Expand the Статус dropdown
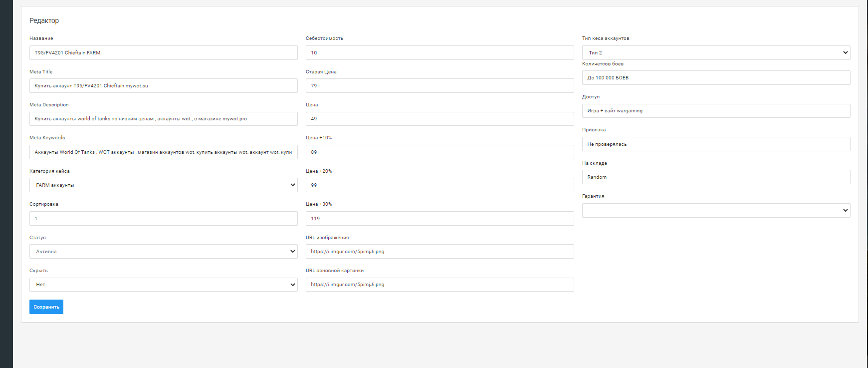Screen dimensions: 868x368 (163, 251)
